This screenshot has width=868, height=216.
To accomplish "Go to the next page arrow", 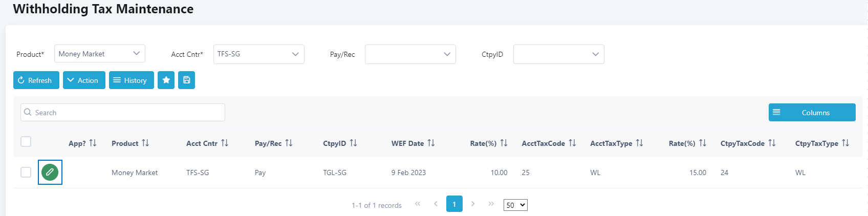I will (473, 204).
